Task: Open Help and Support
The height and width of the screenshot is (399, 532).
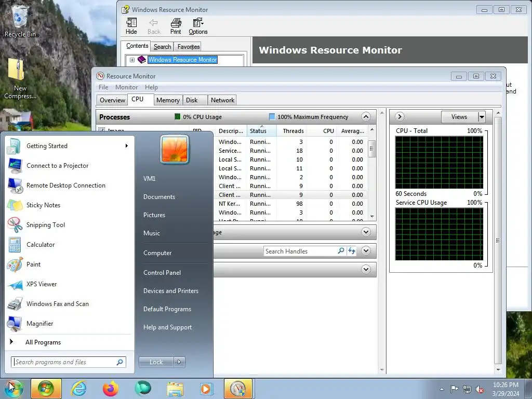Action: (x=167, y=327)
